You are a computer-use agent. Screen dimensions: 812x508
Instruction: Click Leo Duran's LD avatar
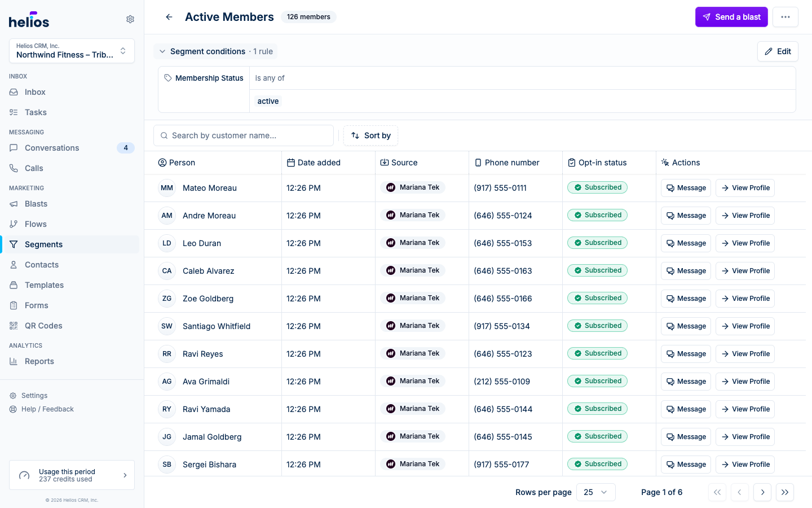[x=167, y=243]
